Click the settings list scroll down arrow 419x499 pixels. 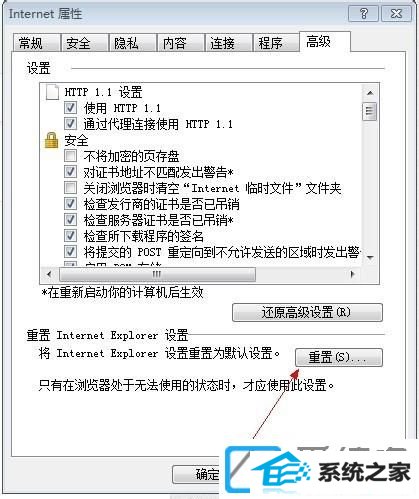coord(370,257)
